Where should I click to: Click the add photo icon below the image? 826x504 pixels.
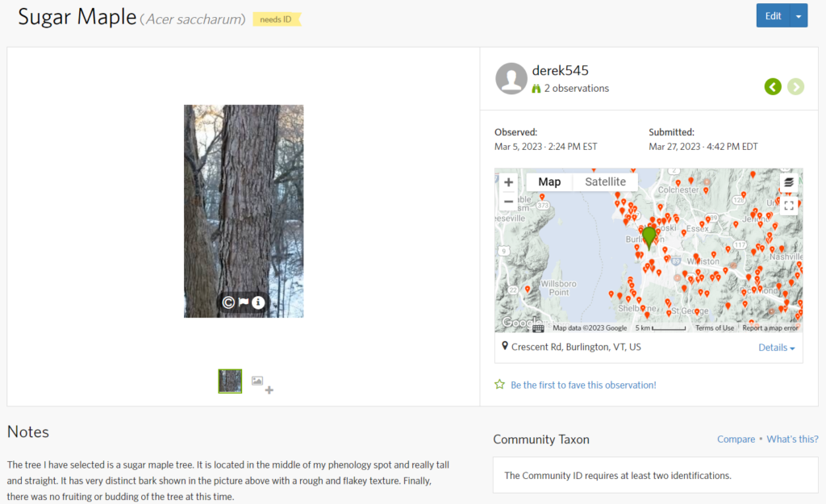click(261, 383)
